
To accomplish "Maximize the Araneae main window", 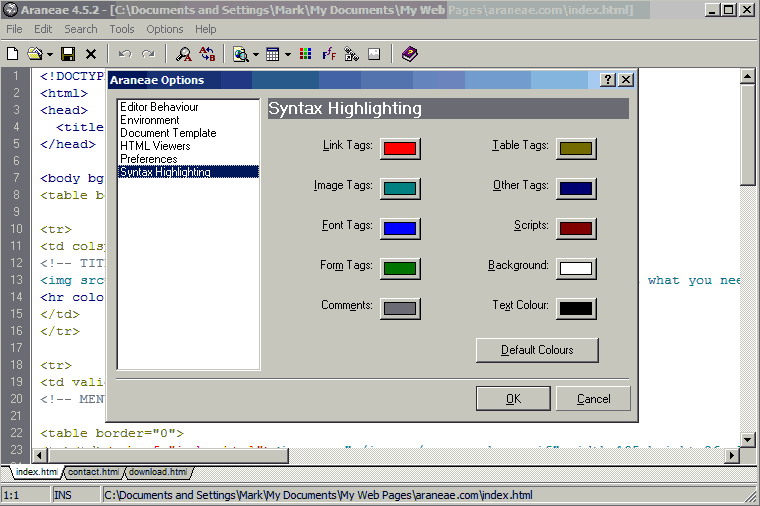I will (729, 10).
